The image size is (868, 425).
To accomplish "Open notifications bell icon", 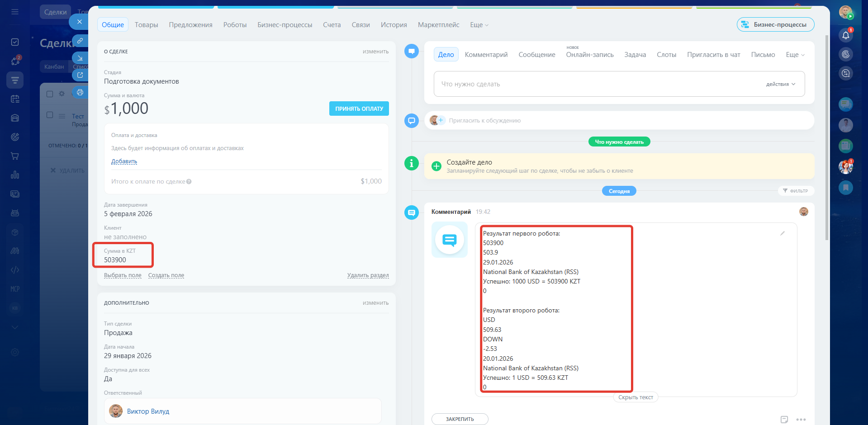I will click(x=845, y=35).
